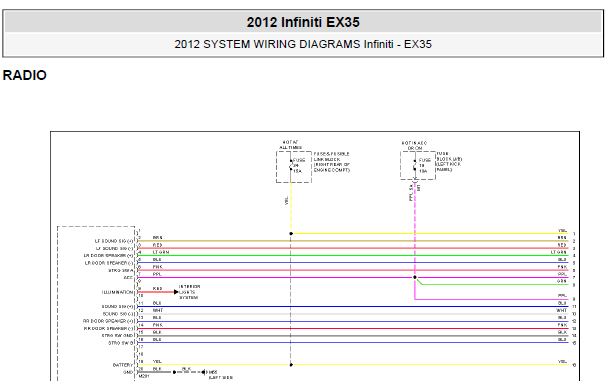Click the "HOT IN ACC OR ON" label
This screenshot has height=381, width=605.
pos(414,146)
